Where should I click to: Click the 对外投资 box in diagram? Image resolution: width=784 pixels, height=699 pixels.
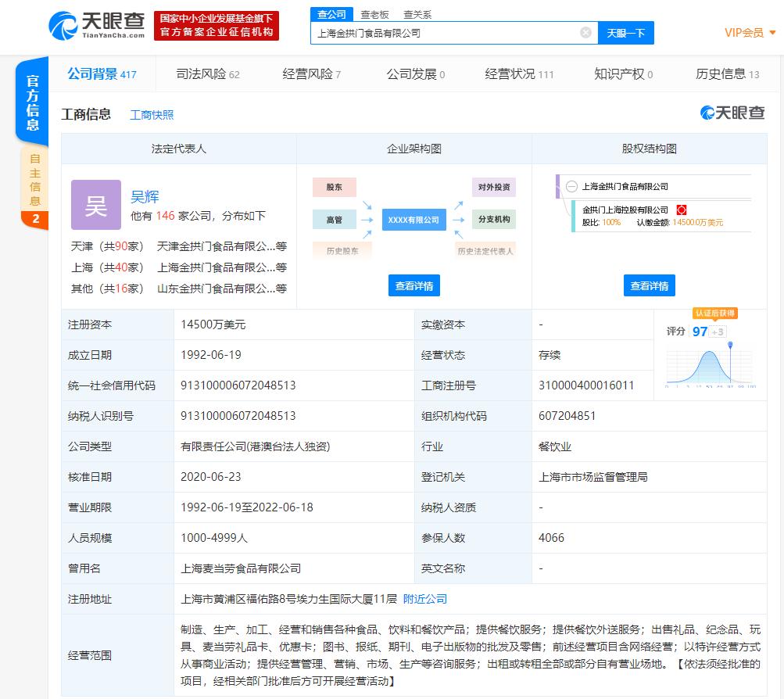[494, 187]
